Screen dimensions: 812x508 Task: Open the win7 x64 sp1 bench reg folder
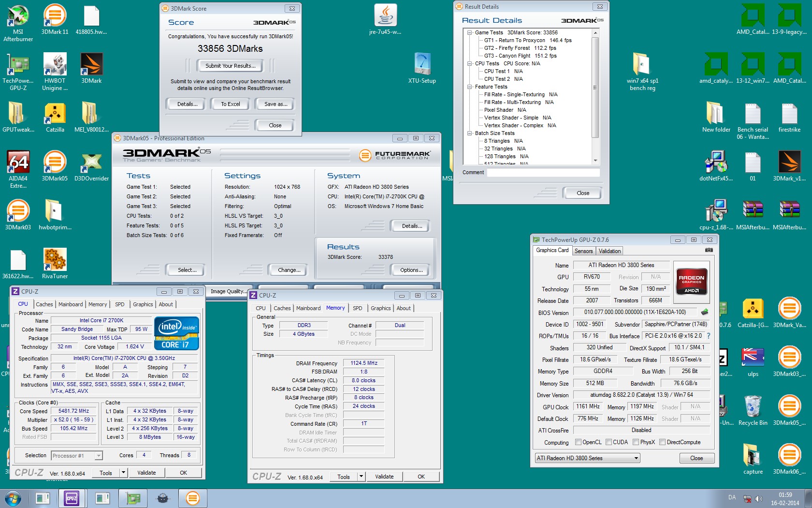[x=642, y=72]
